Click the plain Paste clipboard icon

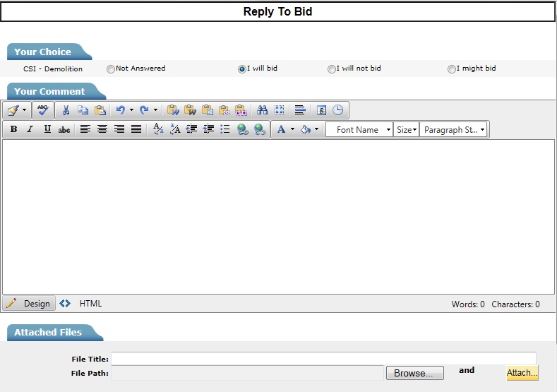tap(100, 110)
